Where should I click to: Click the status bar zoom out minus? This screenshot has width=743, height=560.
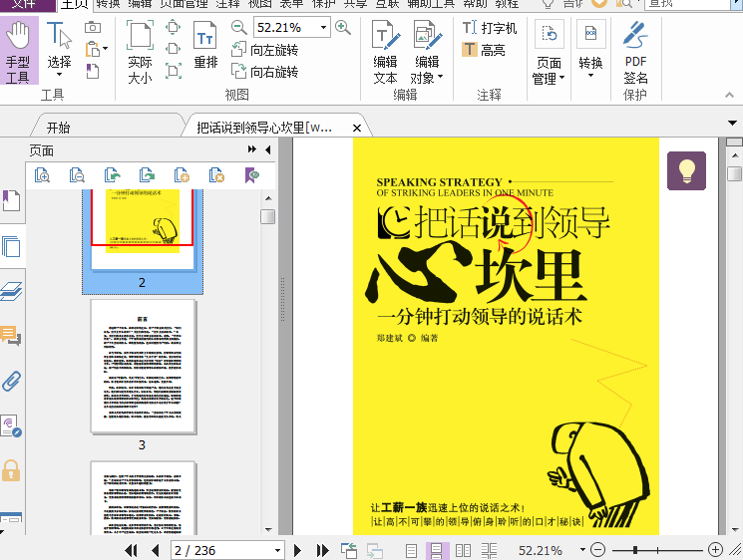click(x=598, y=550)
